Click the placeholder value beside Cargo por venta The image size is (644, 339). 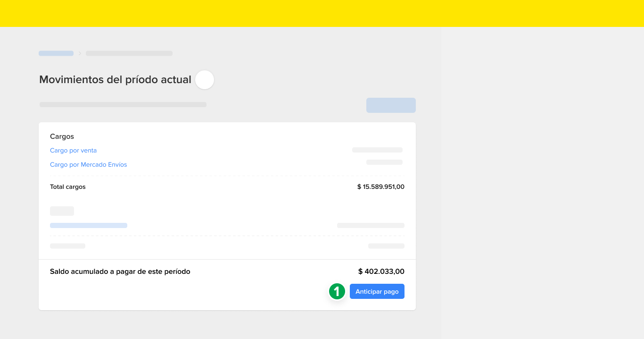click(x=377, y=150)
